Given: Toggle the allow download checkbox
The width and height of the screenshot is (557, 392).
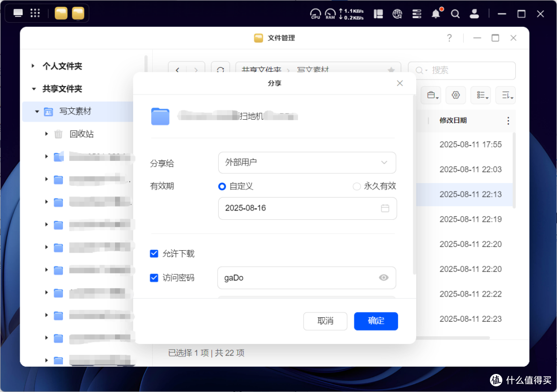Looking at the screenshot, I should click(154, 253).
